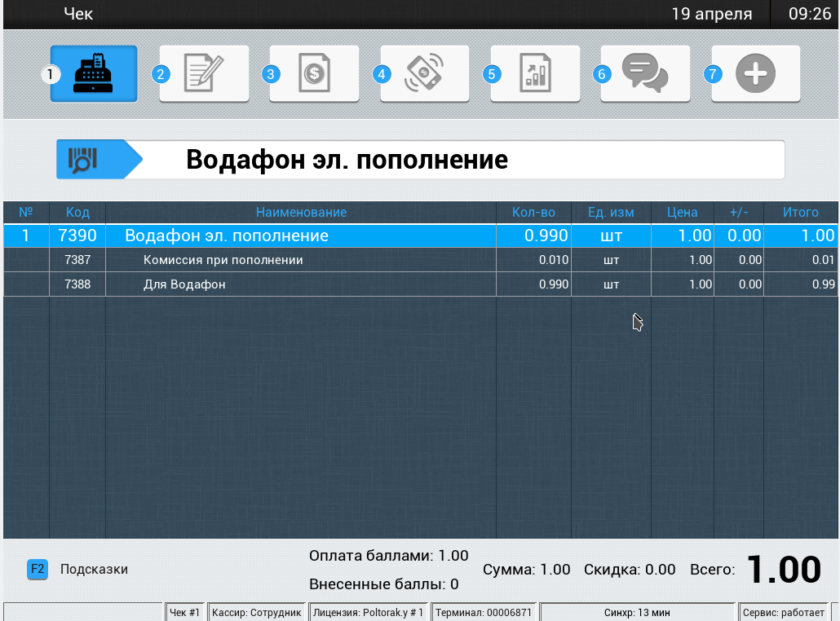
Task: Open the cash register tab 1
Action: (x=94, y=73)
